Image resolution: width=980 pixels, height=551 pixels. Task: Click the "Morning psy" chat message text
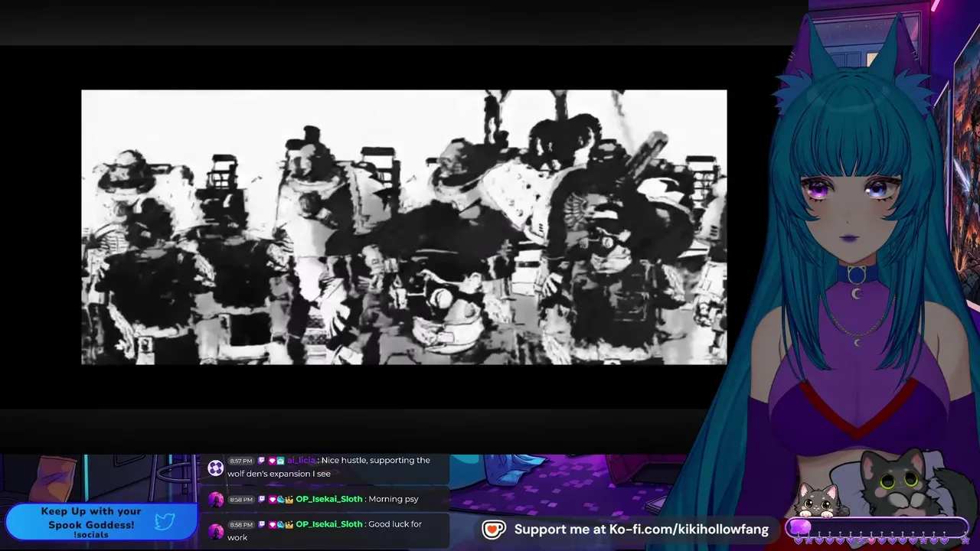[394, 500]
